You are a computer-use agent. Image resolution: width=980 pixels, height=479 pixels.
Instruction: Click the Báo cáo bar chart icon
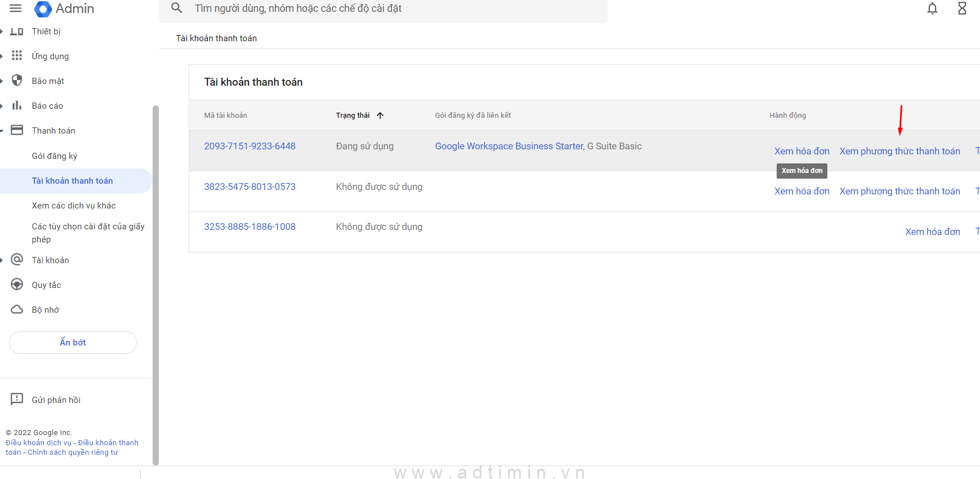[17, 105]
